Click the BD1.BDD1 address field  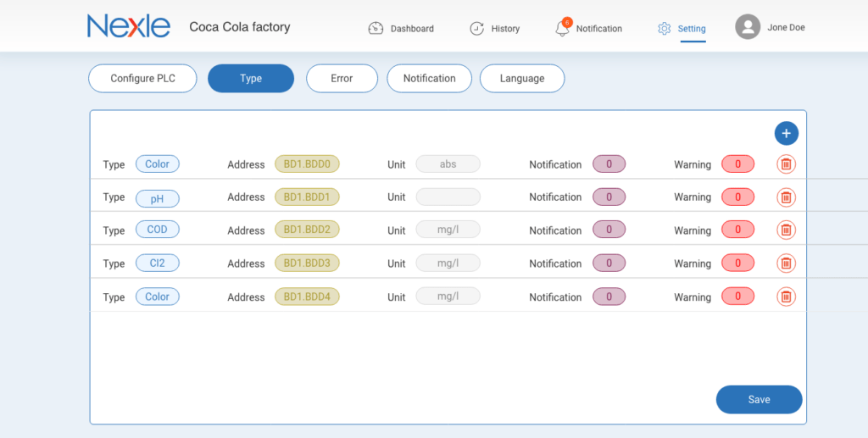307,197
